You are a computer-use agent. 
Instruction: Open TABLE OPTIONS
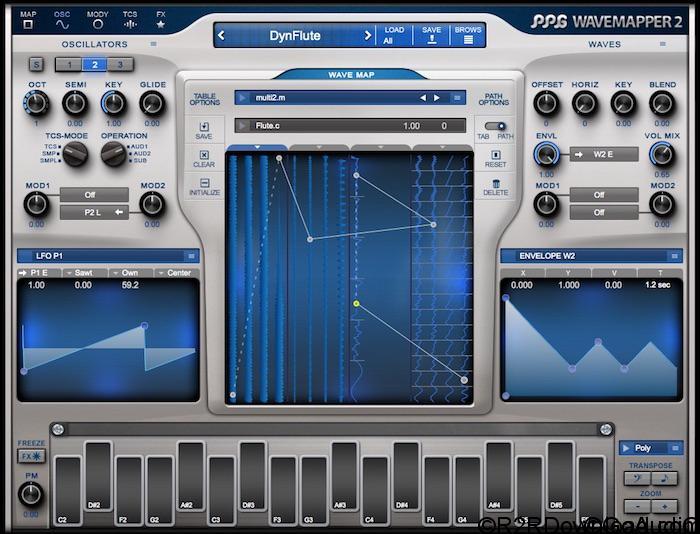(204, 99)
